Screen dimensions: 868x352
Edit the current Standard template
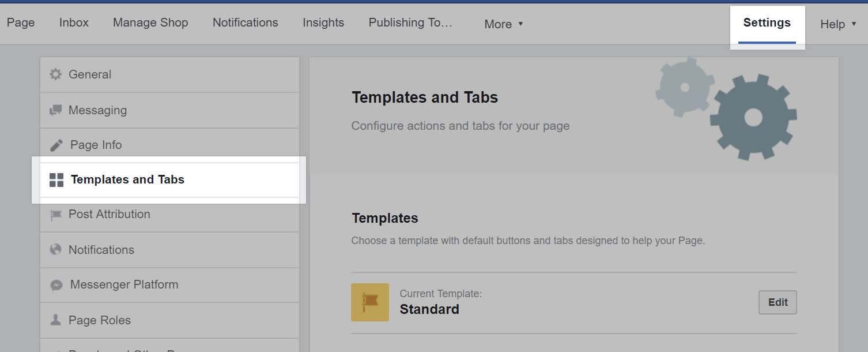[x=778, y=302]
